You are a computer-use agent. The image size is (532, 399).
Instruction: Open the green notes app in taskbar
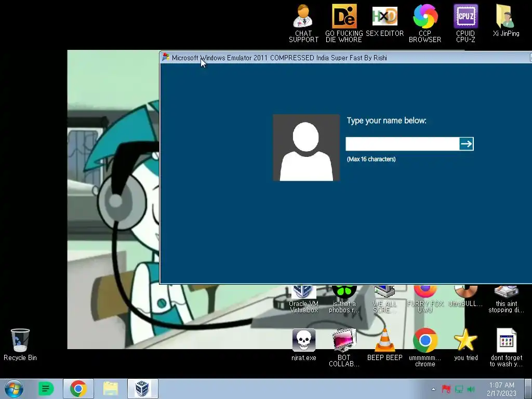coord(46,389)
